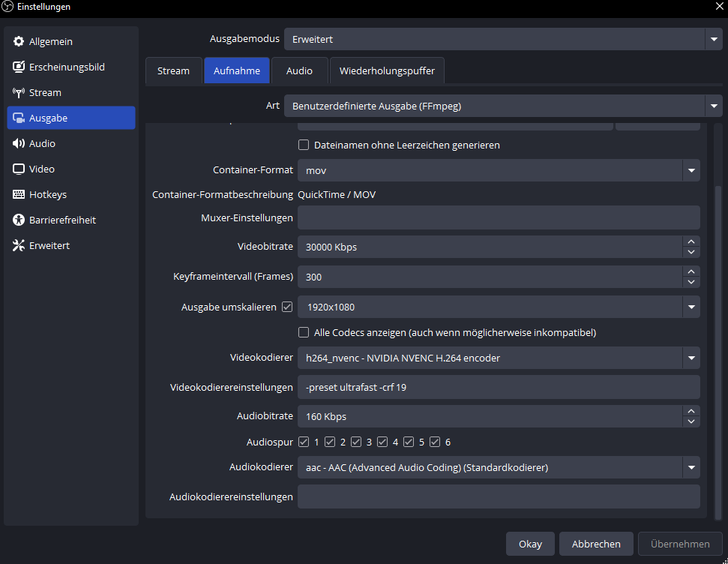Click the Allgemein gear icon in sidebar
Viewport: 728px width, 564px height.
[19, 42]
